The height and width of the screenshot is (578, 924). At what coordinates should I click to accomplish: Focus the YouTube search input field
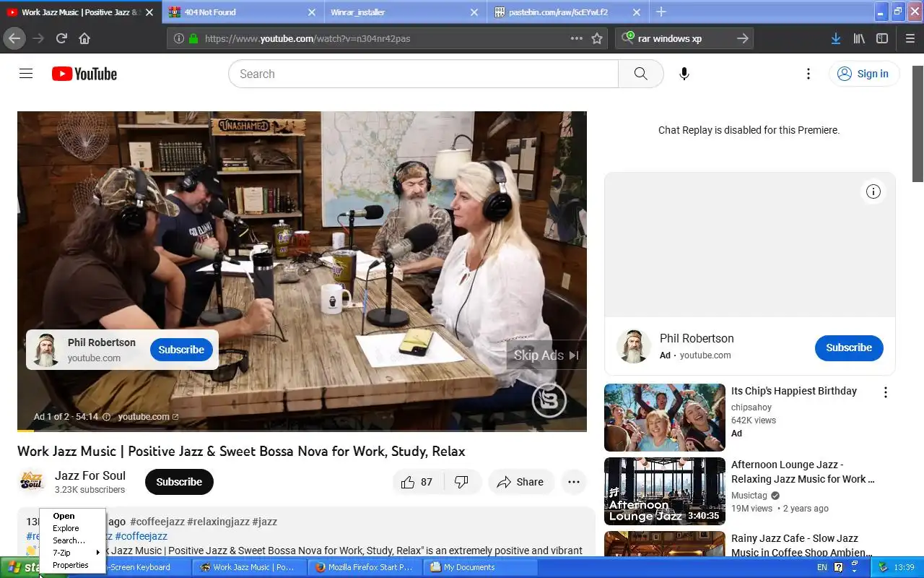click(423, 74)
